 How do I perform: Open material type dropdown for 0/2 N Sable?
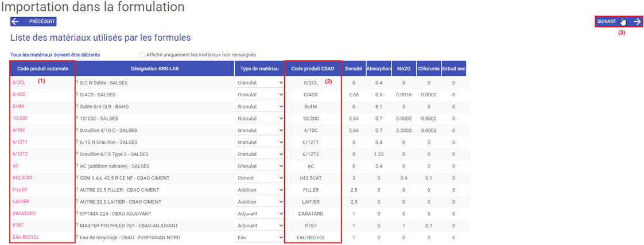[259, 83]
